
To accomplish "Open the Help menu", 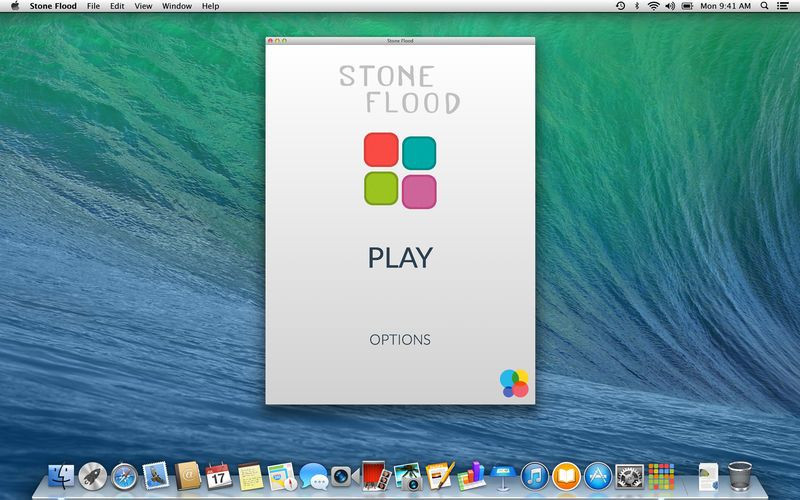I will tap(210, 6).
